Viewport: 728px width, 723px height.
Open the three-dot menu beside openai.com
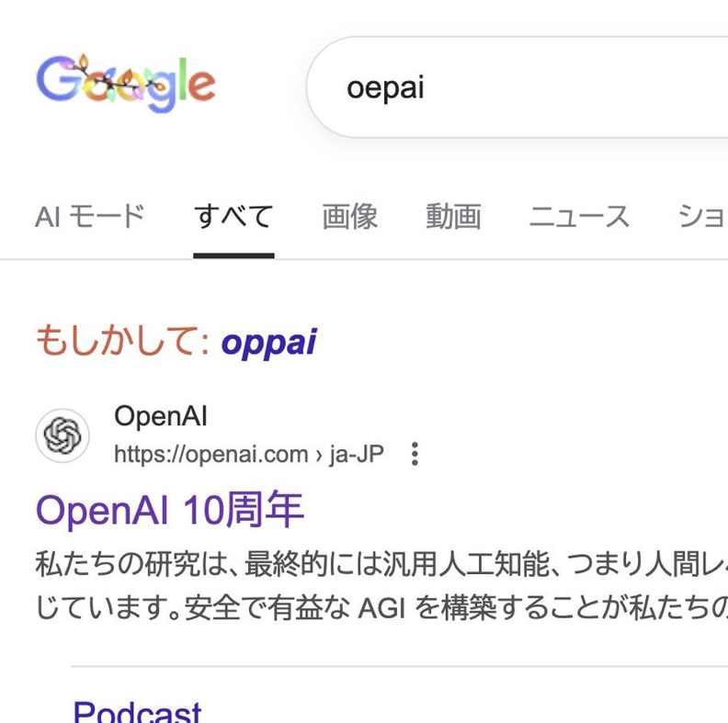pyautogui.click(x=415, y=454)
